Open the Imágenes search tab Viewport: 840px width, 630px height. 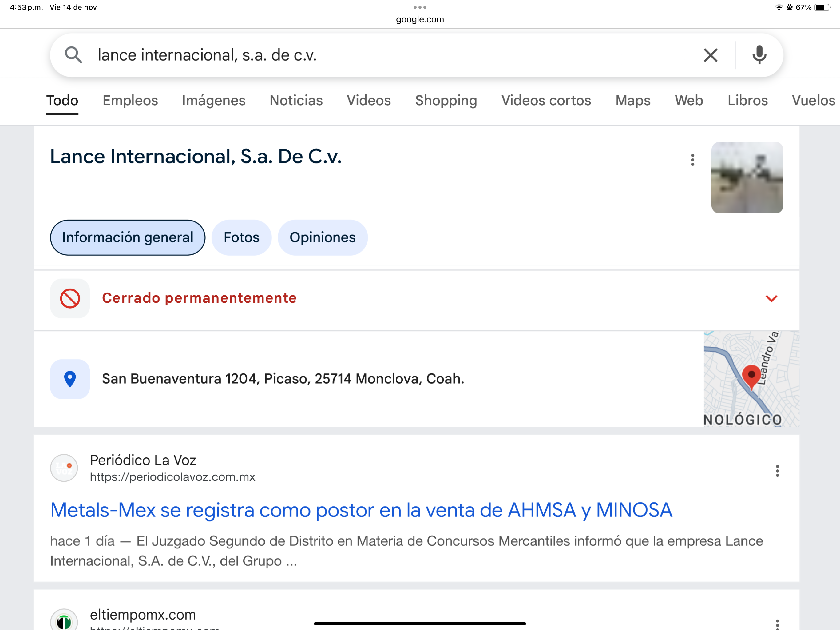(x=213, y=100)
